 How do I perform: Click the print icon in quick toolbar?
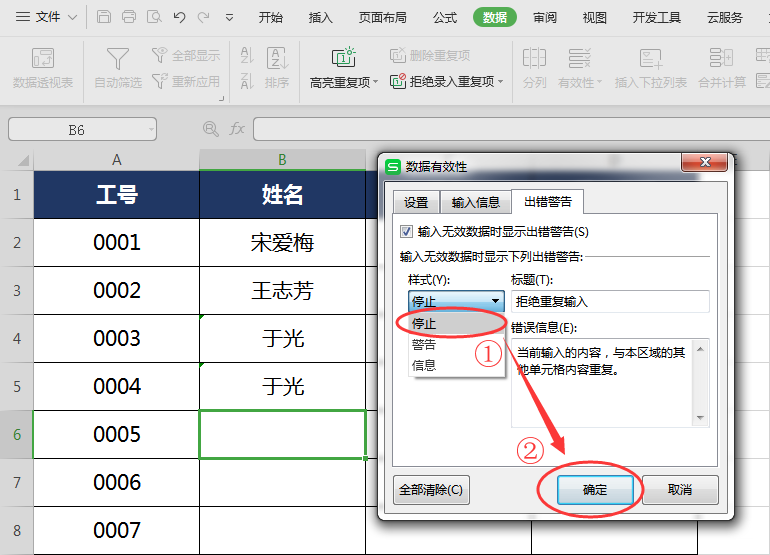click(129, 17)
